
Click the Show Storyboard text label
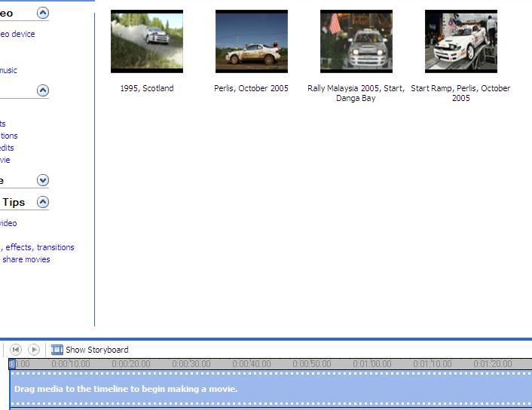pos(96,350)
